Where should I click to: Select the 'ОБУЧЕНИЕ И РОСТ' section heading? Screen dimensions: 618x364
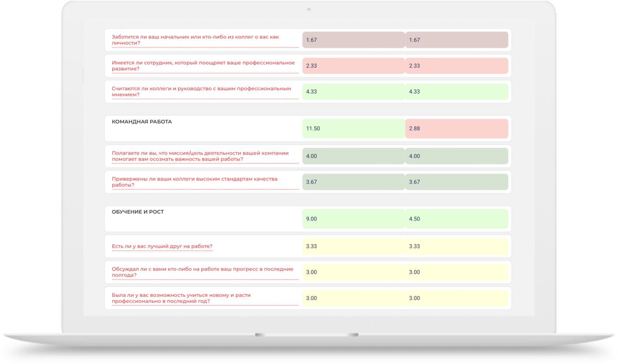tap(138, 212)
